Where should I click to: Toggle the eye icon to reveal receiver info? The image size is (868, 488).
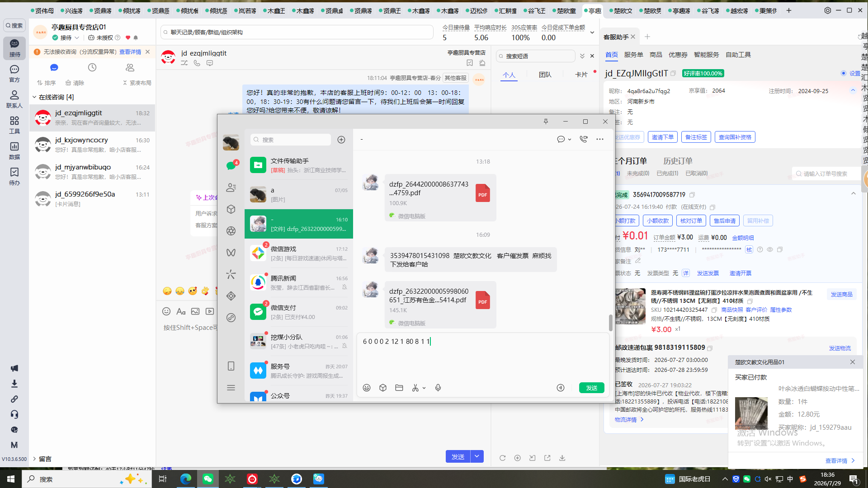[x=770, y=249]
